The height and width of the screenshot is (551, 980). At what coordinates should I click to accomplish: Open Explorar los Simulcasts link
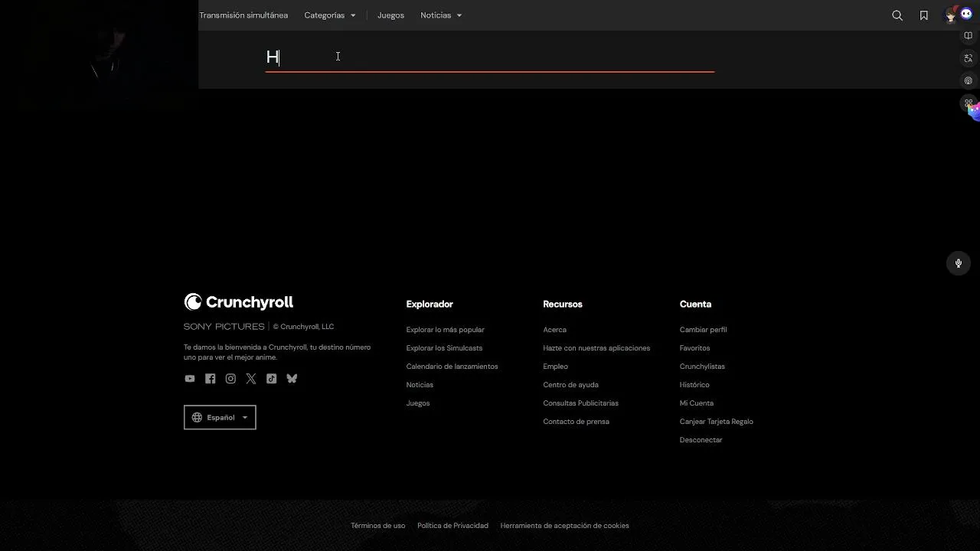tap(444, 348)
